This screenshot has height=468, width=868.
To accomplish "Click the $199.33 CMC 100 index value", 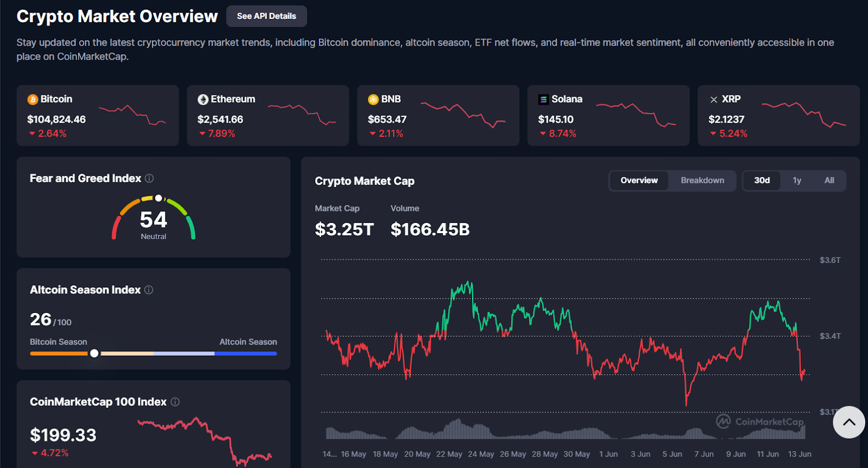I will pyautogui.click(x=63, y=435).
